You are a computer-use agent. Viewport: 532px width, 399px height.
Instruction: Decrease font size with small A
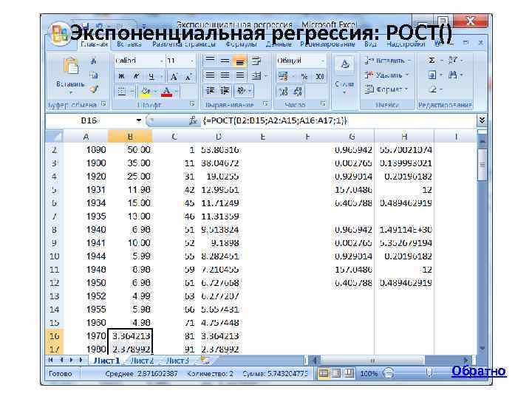pos(188,77)
